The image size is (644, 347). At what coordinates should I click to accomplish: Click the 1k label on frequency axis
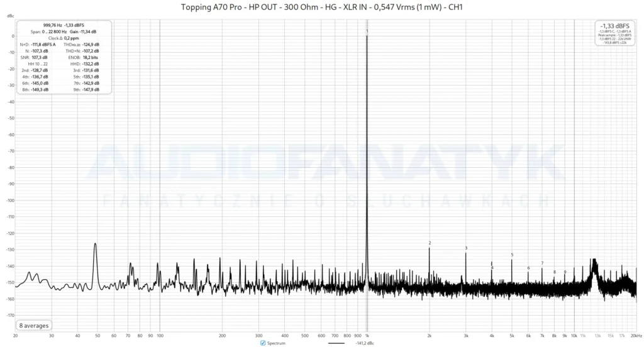click(367, 336)
